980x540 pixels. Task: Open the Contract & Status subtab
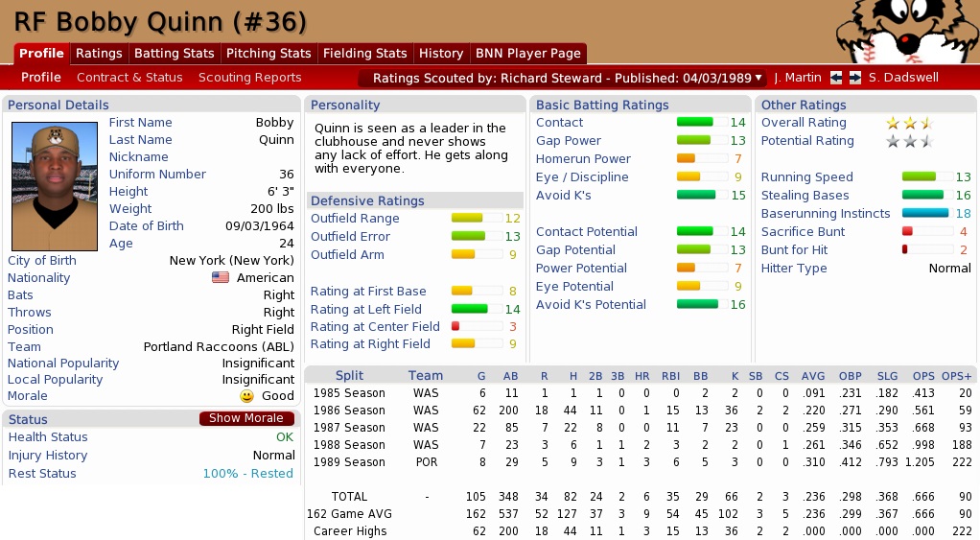[129, 78]
